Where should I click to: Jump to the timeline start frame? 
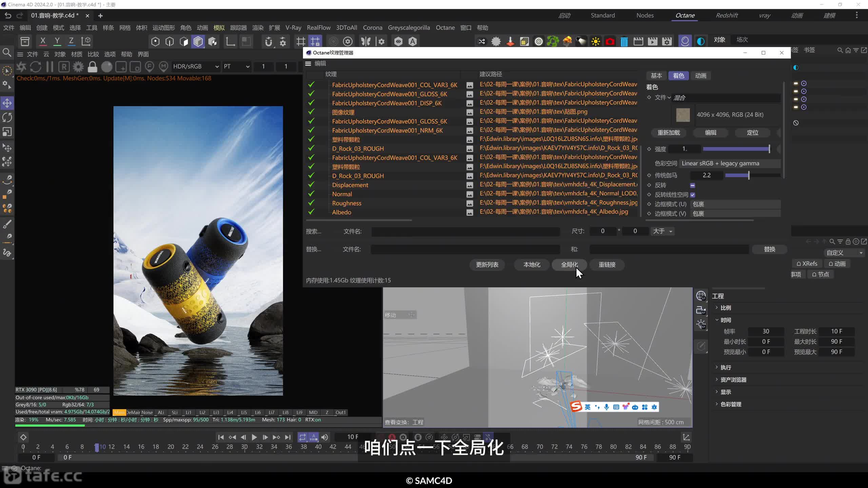[x=221, y=437]
